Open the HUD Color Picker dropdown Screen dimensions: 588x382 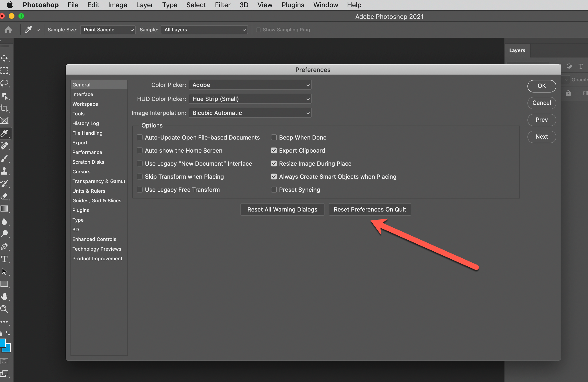(x=250, y=99)
